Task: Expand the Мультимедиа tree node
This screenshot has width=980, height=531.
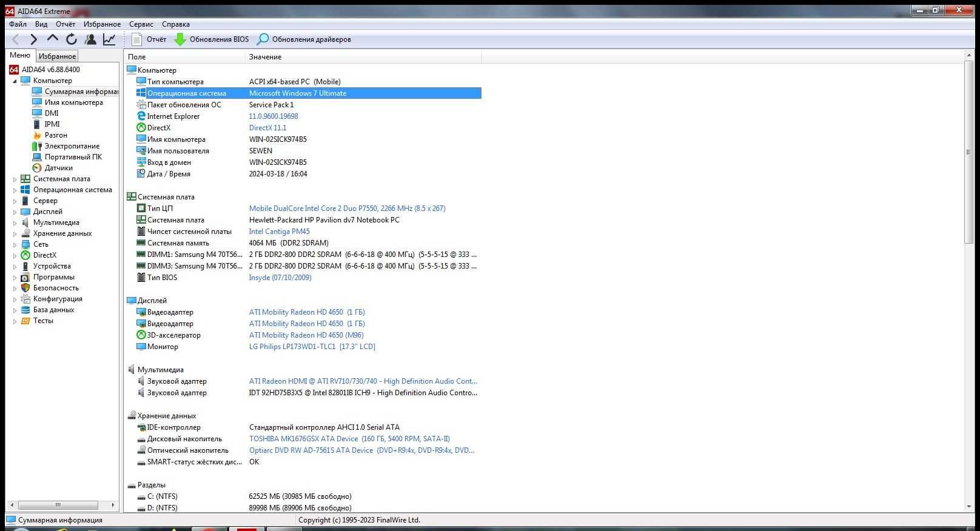Action: click(x=15, y=223)
